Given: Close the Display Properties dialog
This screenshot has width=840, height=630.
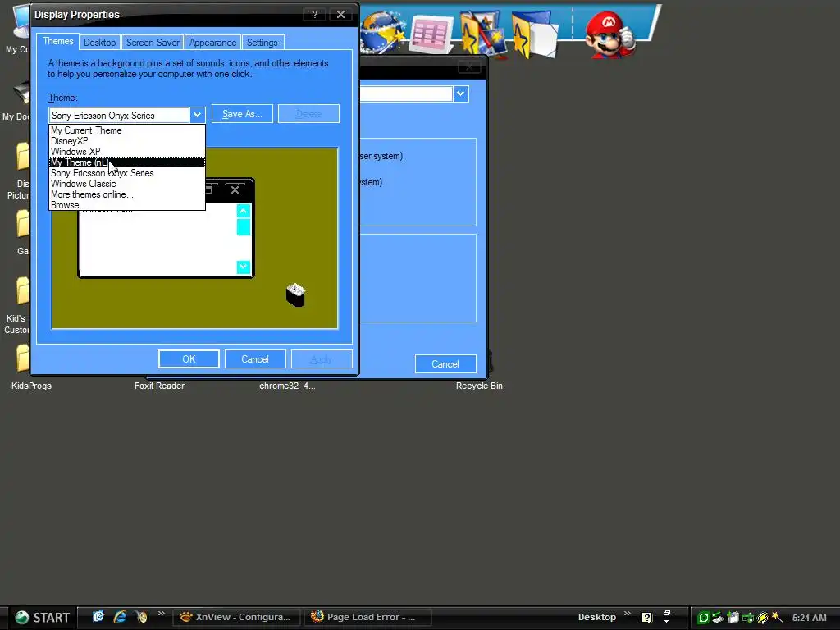Looking at the screenshot, I should point(340,15).
